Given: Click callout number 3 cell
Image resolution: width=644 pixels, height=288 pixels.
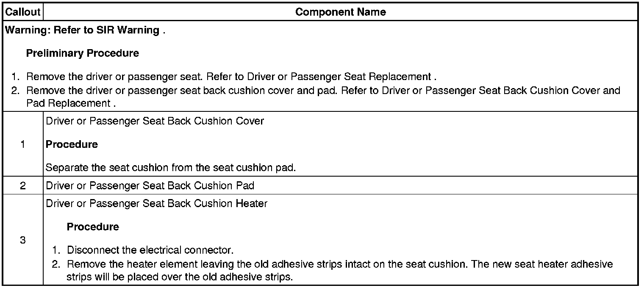Looking at the screenshot, I should coord(22,240).
